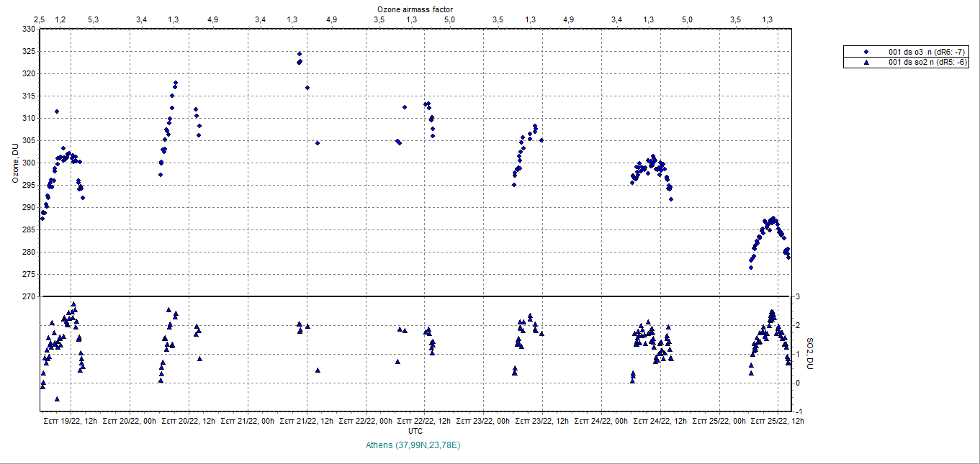The height and width of the screenshot is (464, 980).
Task: Click the 'Σεπ 21/22, 12h' x-axis label
Action: point(307,421)
